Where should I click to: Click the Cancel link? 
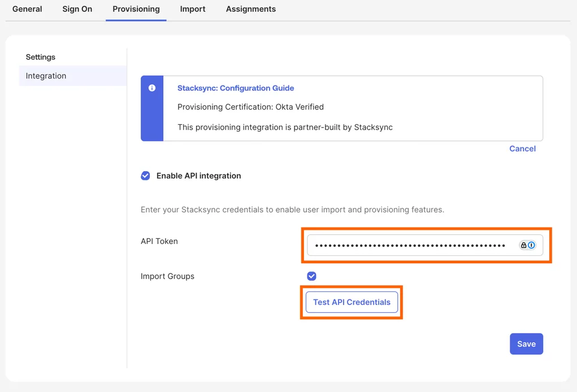(x=522, y=149)
